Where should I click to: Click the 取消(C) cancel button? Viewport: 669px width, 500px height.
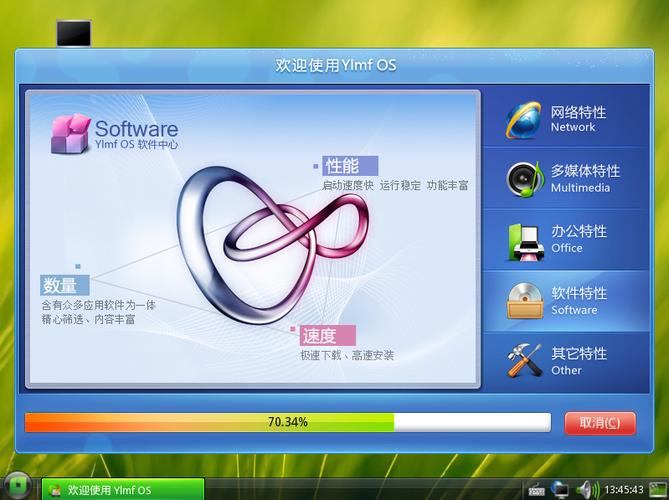point(600,423)
